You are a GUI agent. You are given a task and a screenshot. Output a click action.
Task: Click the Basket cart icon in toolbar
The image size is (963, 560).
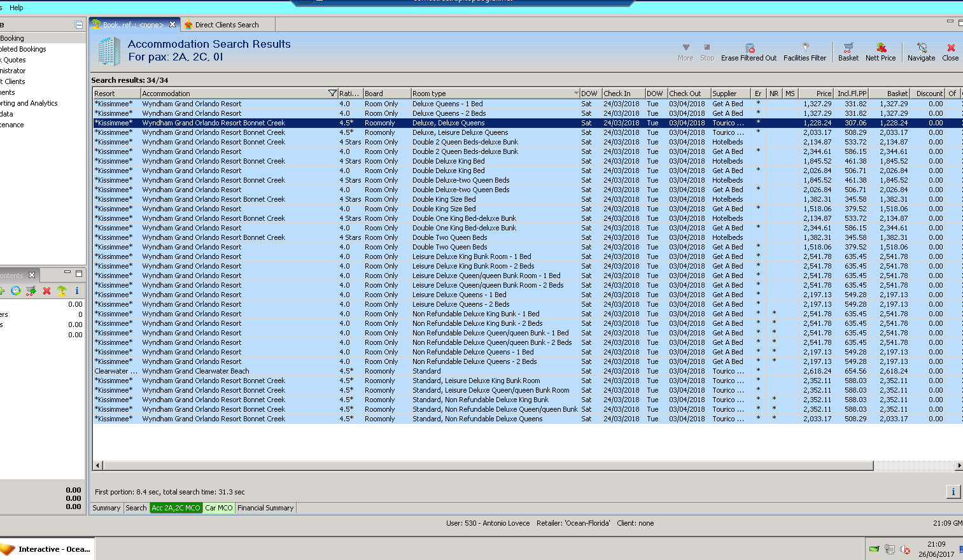click(x=848, y=48)
